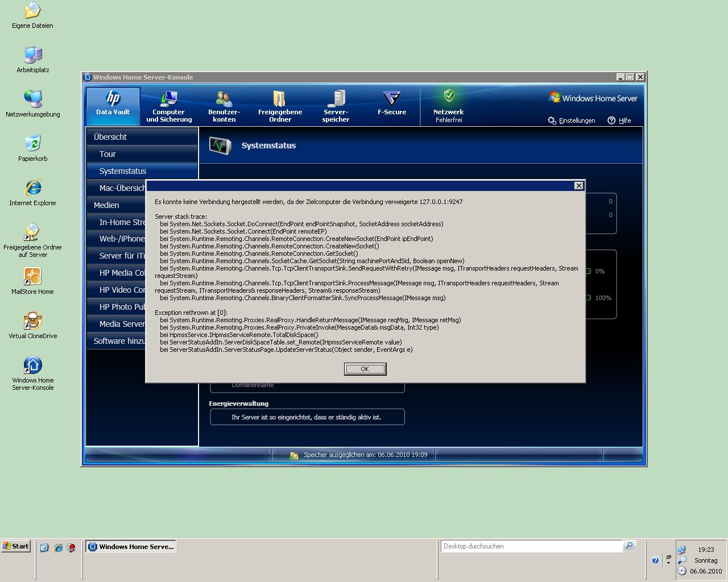Select Mac-Übersicht in the sidebar
Image resolution: width=728 pixels, height=582 pixels.
pyautogui.click(x=116, y=188)
